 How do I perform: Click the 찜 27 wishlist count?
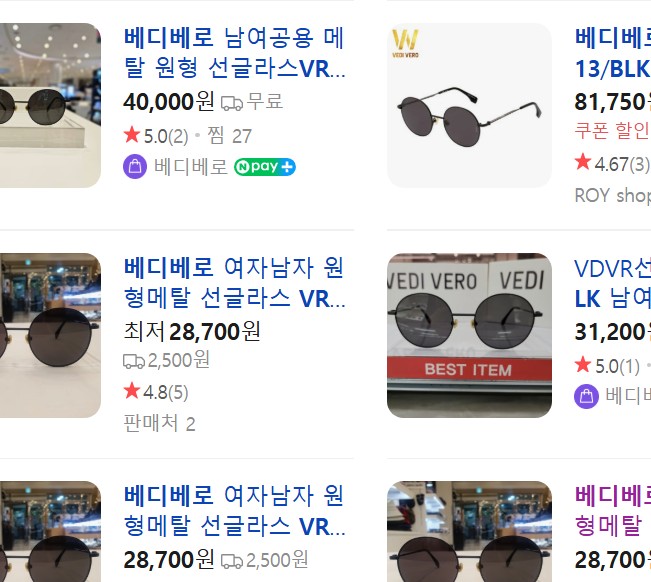[228, 136]
